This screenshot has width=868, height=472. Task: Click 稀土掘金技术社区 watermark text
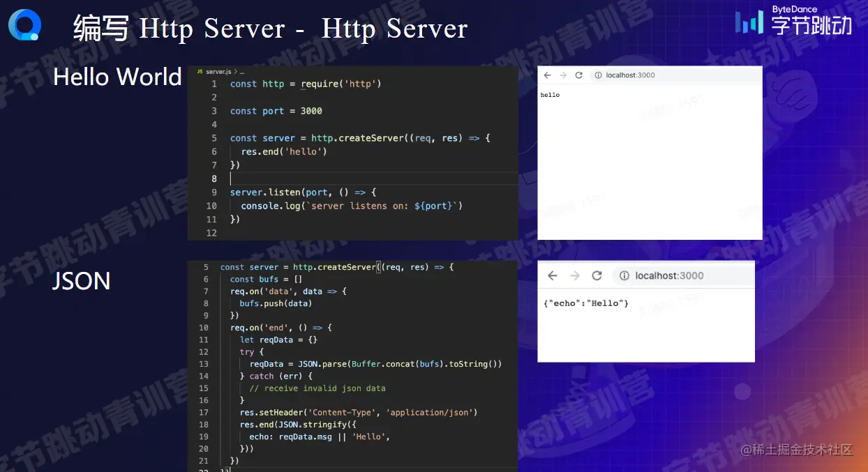coord(797,450)
